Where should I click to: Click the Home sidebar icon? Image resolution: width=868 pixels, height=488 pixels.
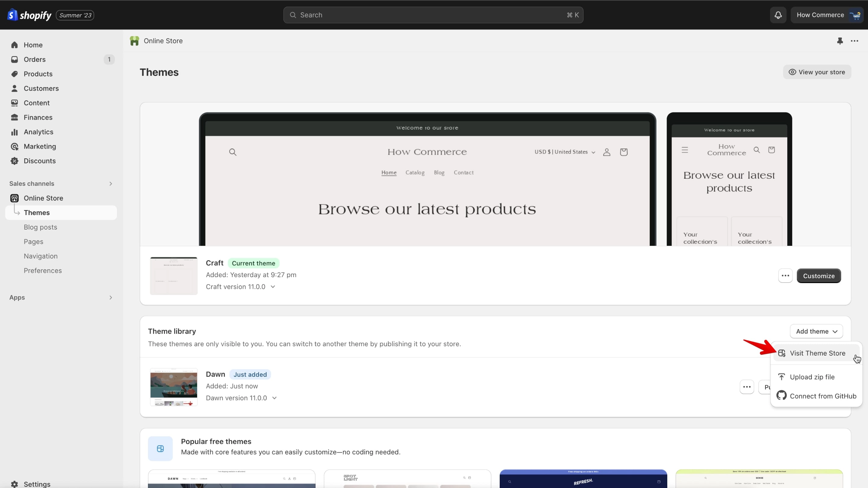[x=14, y=45]
